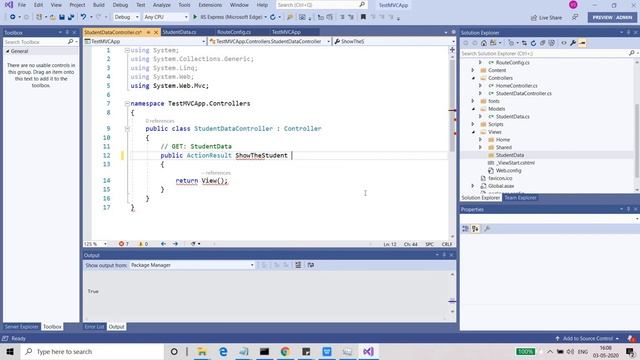Click the red error count indicator
Screen dimensions: 640x360
(x=124, y=244)
